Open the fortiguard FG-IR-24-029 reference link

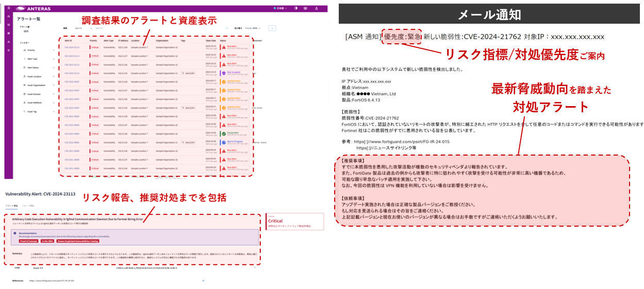(52, 281)
